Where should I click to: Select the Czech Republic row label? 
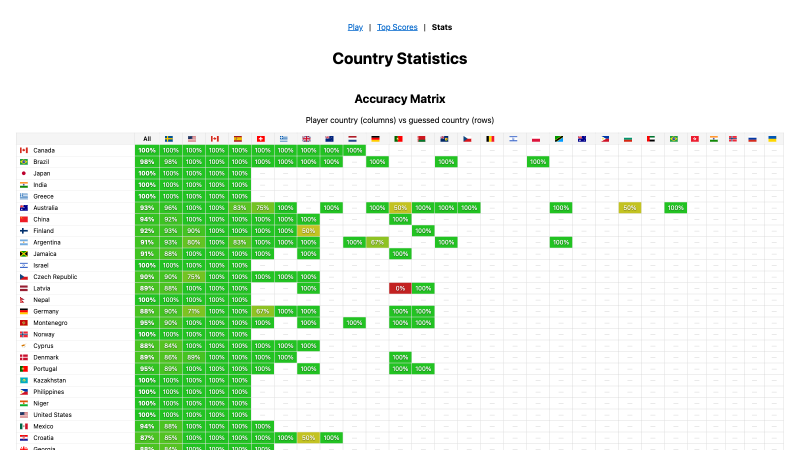tap(55, 277)
